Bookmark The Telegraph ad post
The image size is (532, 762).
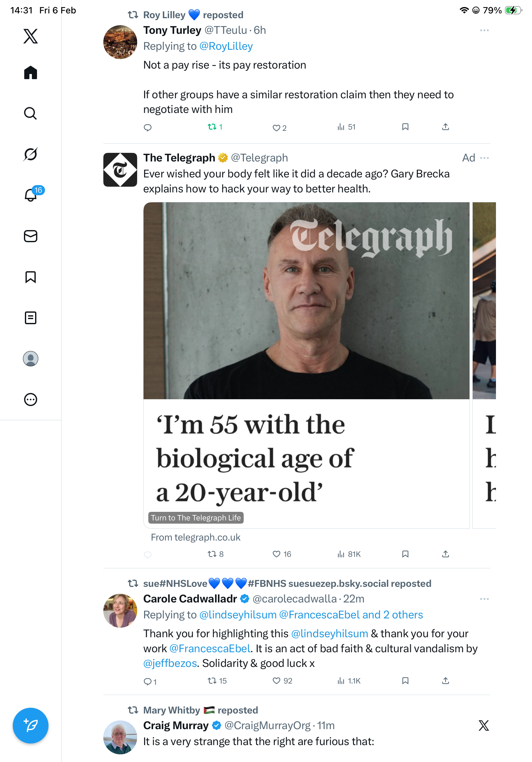point(405,554)
